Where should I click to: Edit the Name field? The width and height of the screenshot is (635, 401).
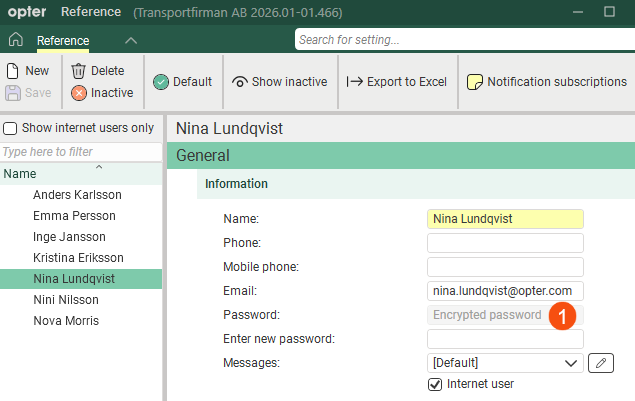tap(505, 219)
